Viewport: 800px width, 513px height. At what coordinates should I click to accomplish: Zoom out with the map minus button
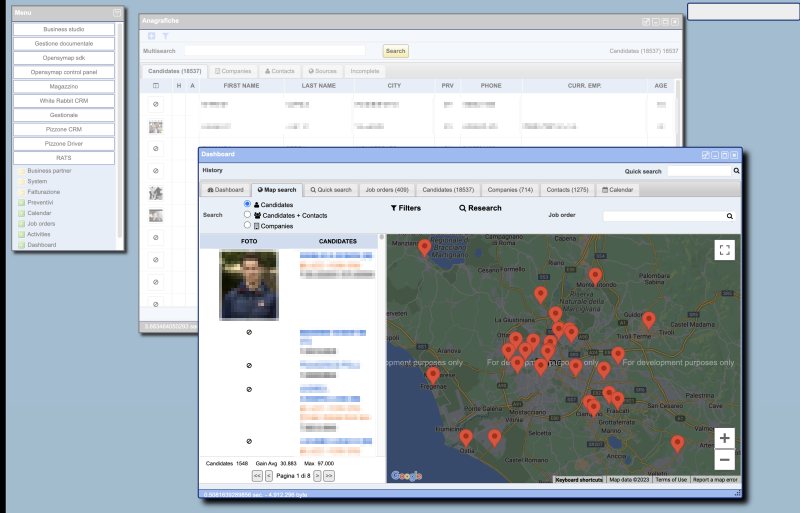pos(724,460)
